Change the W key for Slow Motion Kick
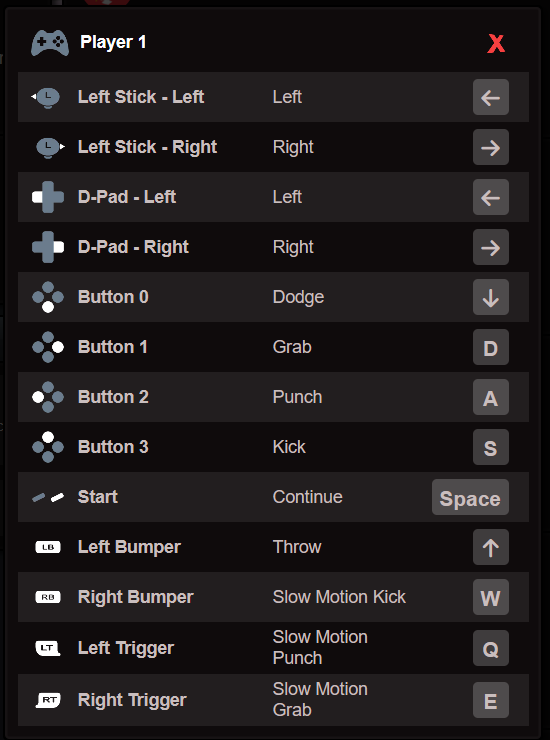This screenshot has height=740, width=550. [491, 597]
